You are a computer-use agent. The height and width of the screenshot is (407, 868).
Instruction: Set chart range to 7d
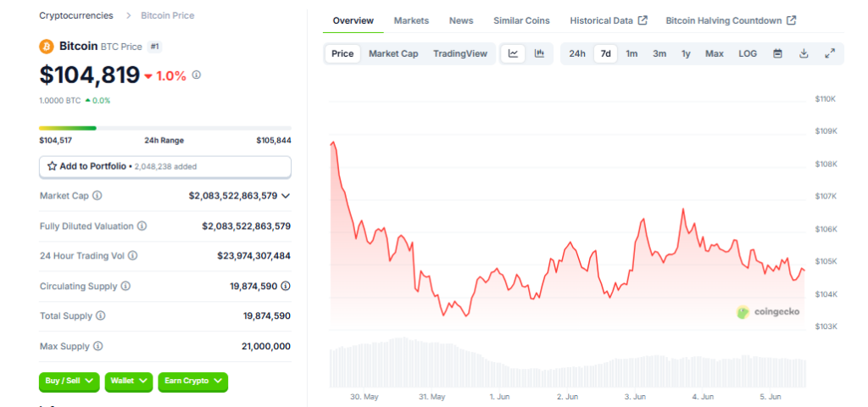pos(605,53)
